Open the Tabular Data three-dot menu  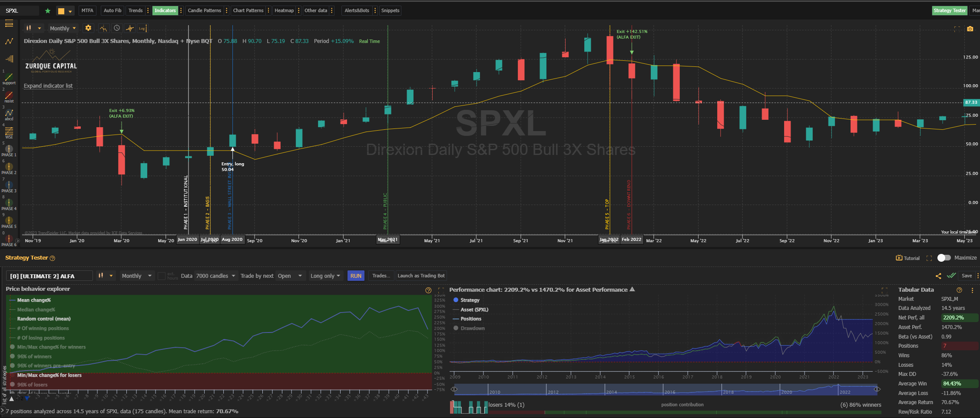point(972,290)
